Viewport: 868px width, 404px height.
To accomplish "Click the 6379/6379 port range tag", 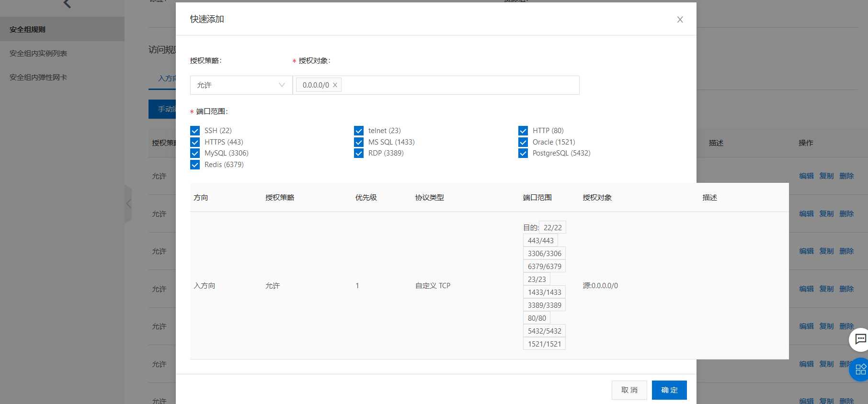I will tap(544, 267).
